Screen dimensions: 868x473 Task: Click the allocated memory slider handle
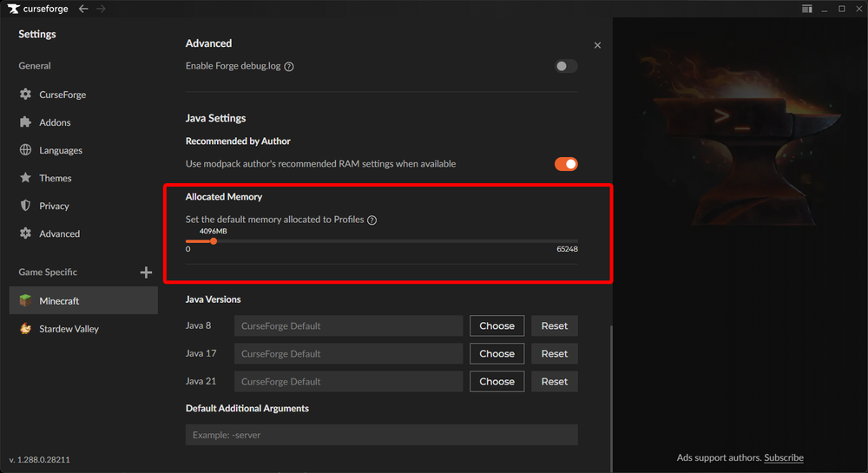click(214, 241)
